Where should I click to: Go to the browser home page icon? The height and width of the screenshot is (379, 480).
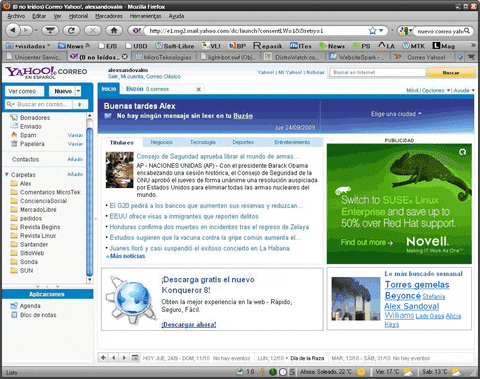(114, 30)
